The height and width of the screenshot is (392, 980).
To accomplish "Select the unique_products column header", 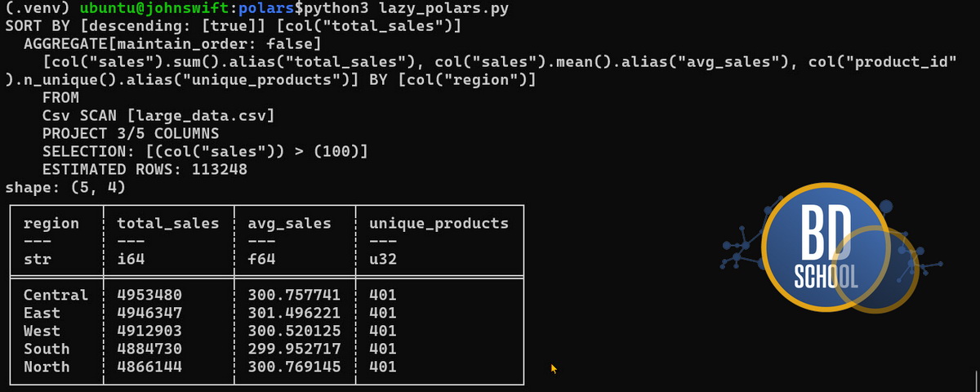I will (x=439, y=224).
